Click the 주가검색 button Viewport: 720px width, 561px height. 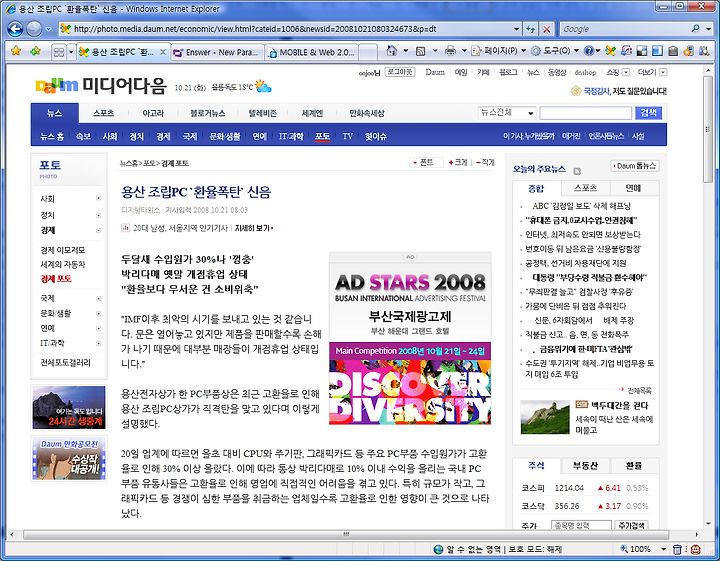631,525
